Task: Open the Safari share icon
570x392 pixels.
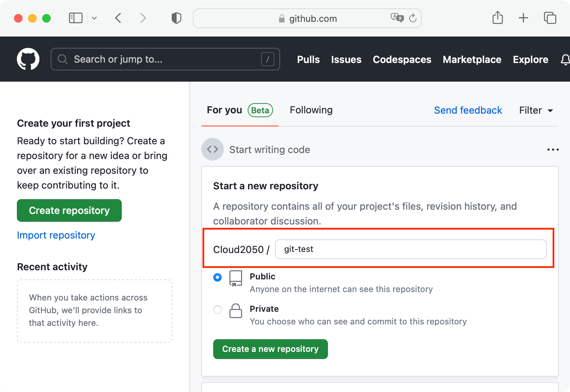Action: (498, 18)
